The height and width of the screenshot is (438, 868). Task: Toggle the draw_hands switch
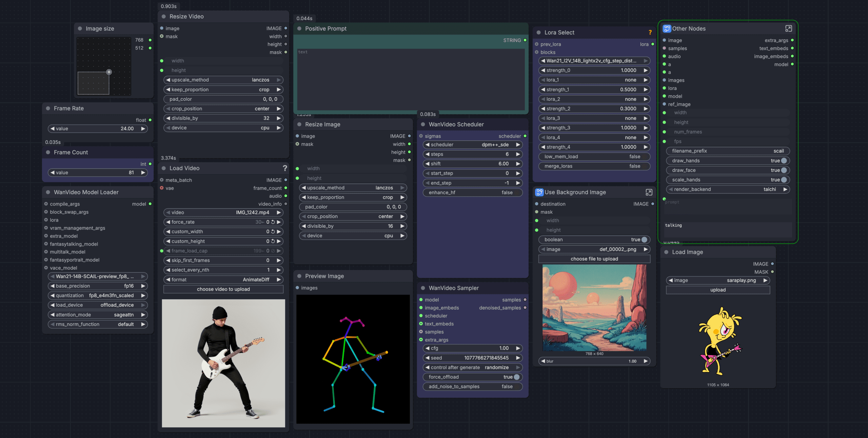[x=784, y=161]
